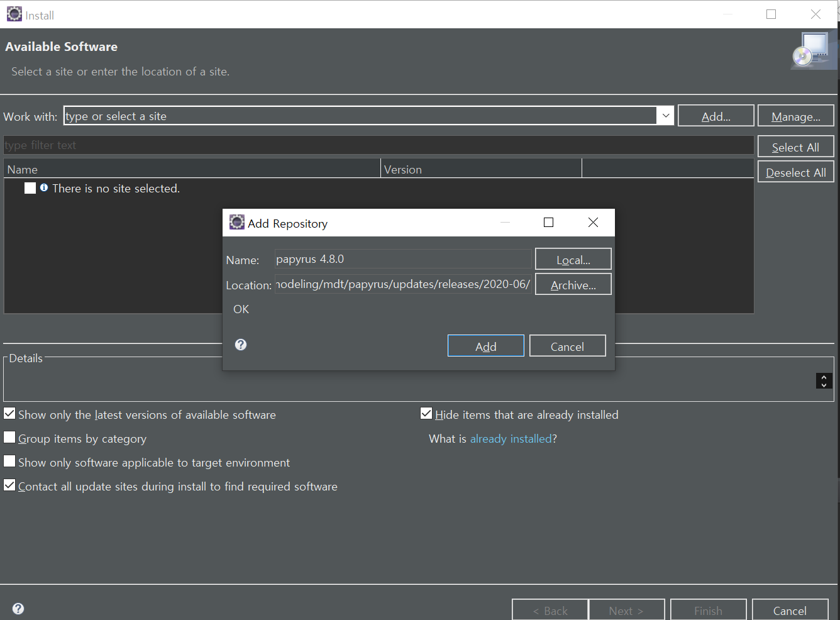Enable 'Show only software applicable to target environment'
This screenshot has height=620, width=840.
tap(9, 462)
